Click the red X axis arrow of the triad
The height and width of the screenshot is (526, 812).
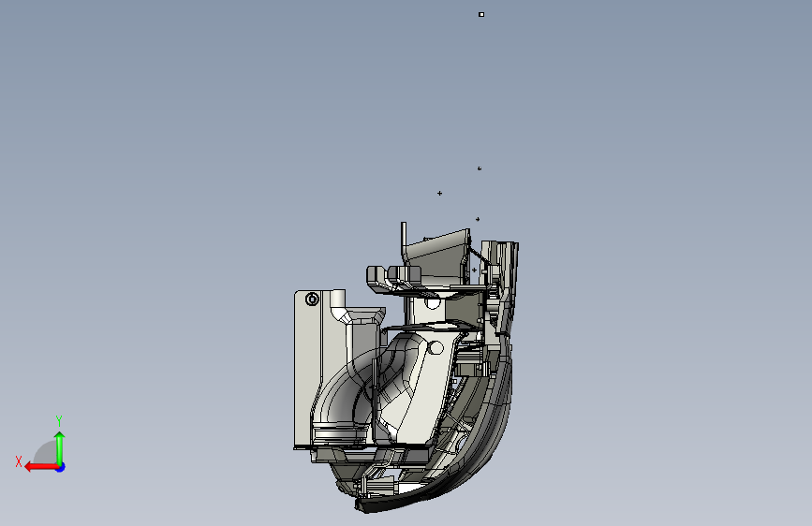[41, 467]
